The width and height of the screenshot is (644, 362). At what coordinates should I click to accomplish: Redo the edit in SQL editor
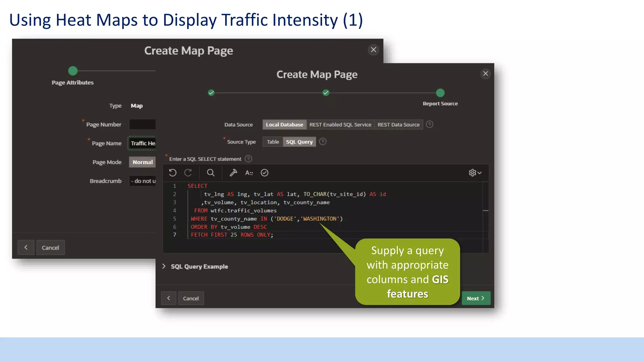point(188,173)
